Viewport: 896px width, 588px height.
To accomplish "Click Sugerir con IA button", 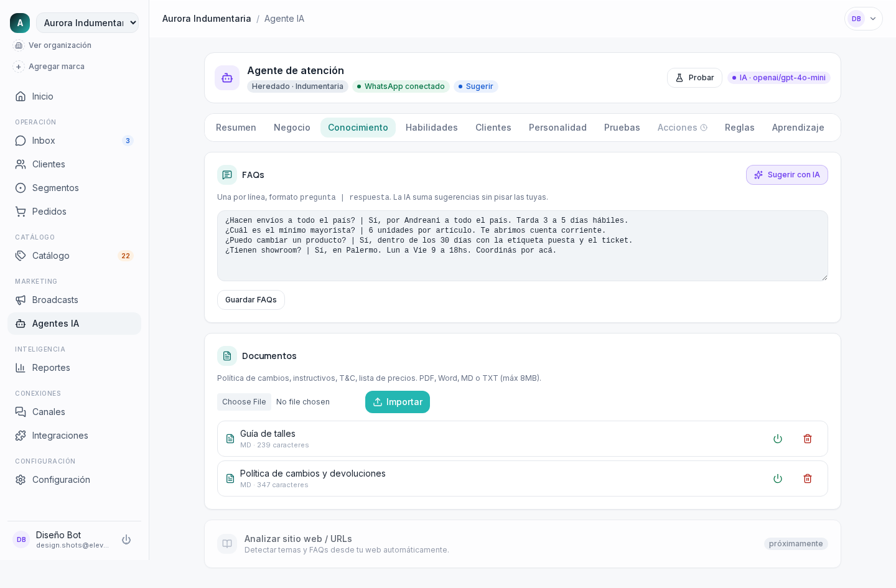I will click(x=787, y=175).
